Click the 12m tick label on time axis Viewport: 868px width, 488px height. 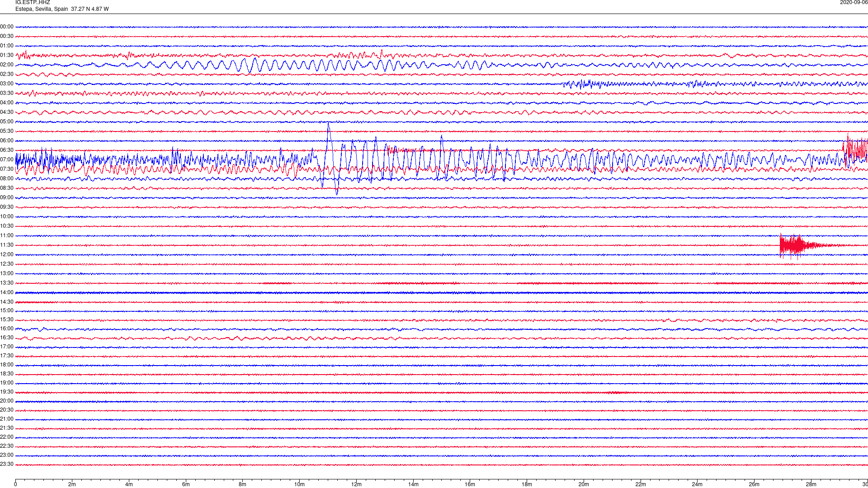click(356, 485)
